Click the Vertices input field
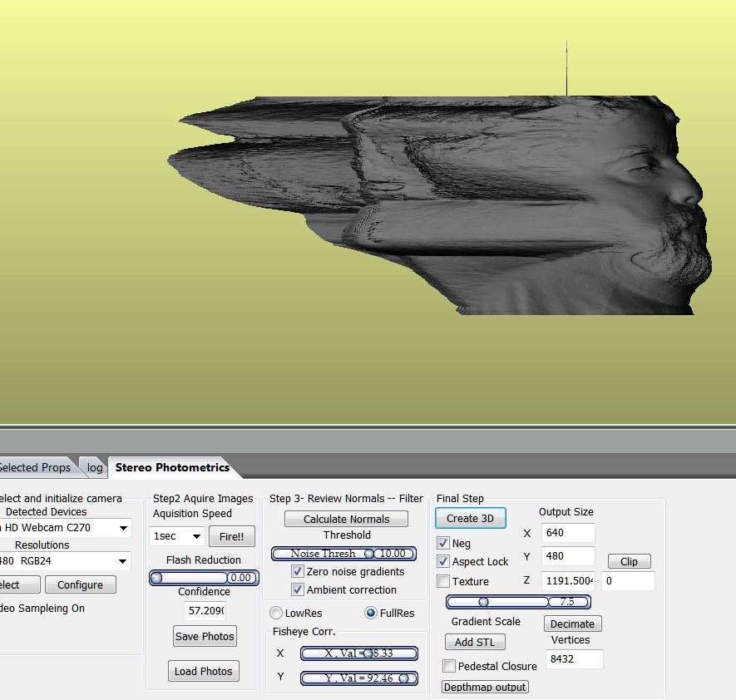736x700 pixels. point(574,659)
